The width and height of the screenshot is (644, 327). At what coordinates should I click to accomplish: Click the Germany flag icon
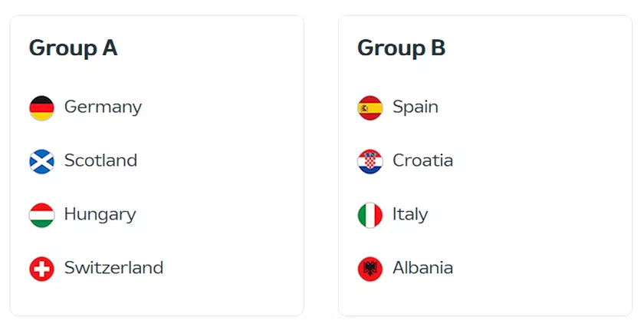tap(41, 108)
